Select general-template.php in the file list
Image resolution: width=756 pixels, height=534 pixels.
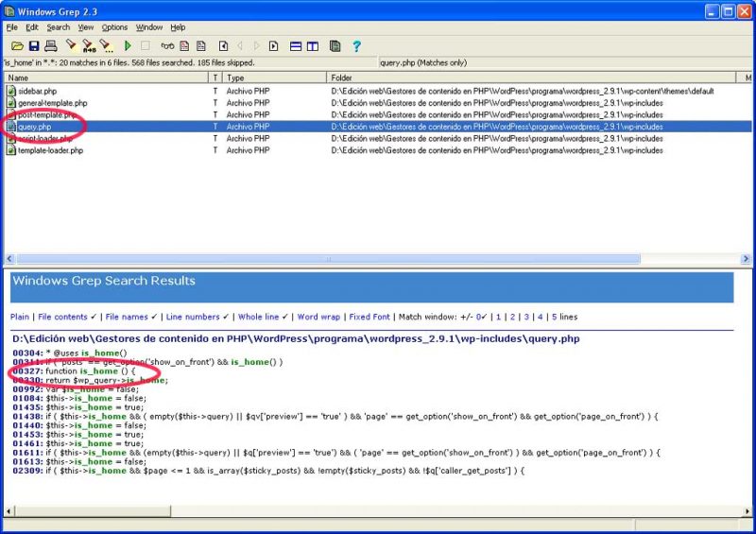tap(53, 103)
